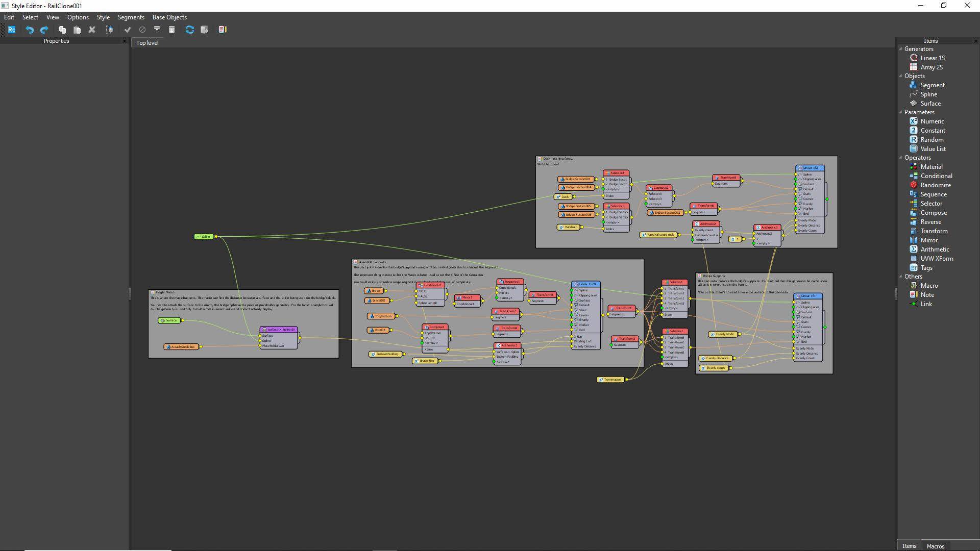Select FALSE in the Conditional1 node
Viewport: 980px width, 551px height.
point(422,296)
